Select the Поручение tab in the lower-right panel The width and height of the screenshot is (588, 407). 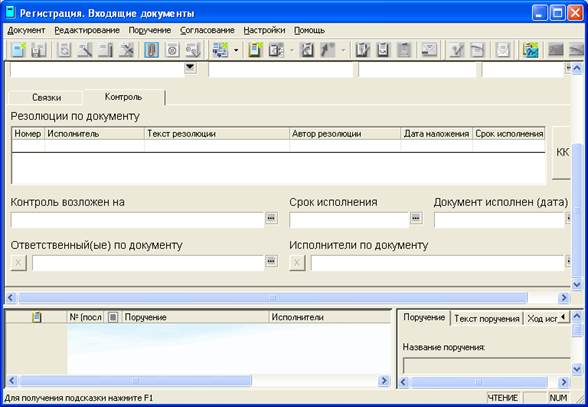(424, 317)
